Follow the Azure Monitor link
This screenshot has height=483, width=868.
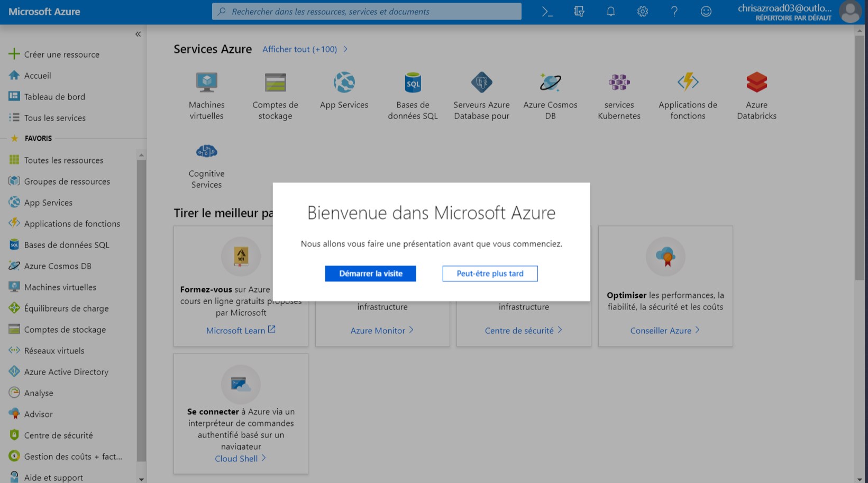click(382, 330)
